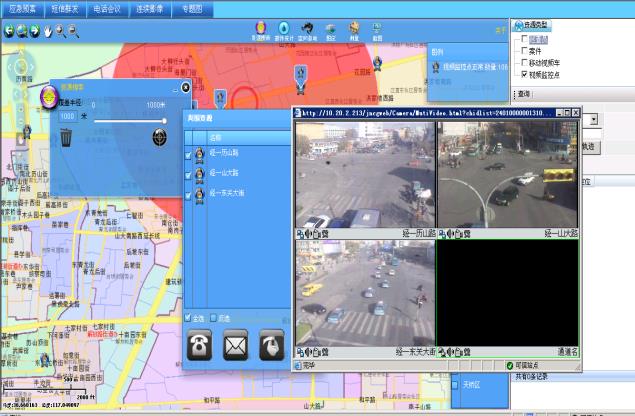
Task: Switch to the 连续录像 tab
Action: (149, 9)
